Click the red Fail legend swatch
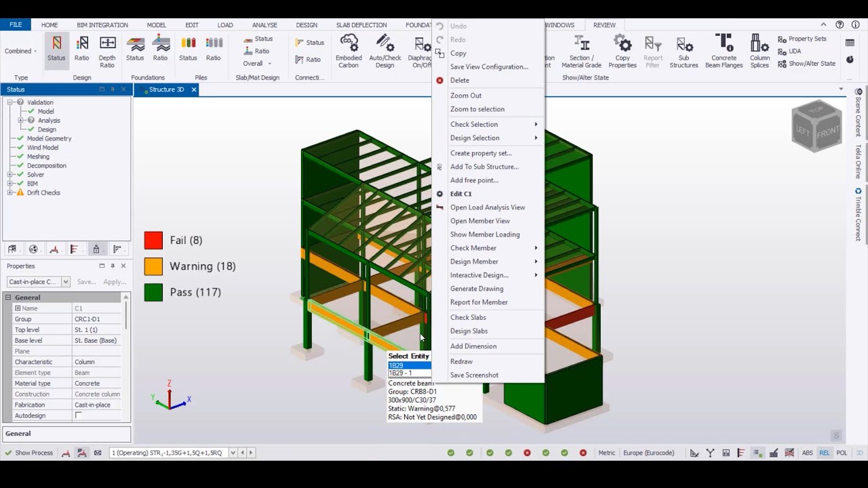This screenshot has height=488, width=868. [x=153, y=241]
